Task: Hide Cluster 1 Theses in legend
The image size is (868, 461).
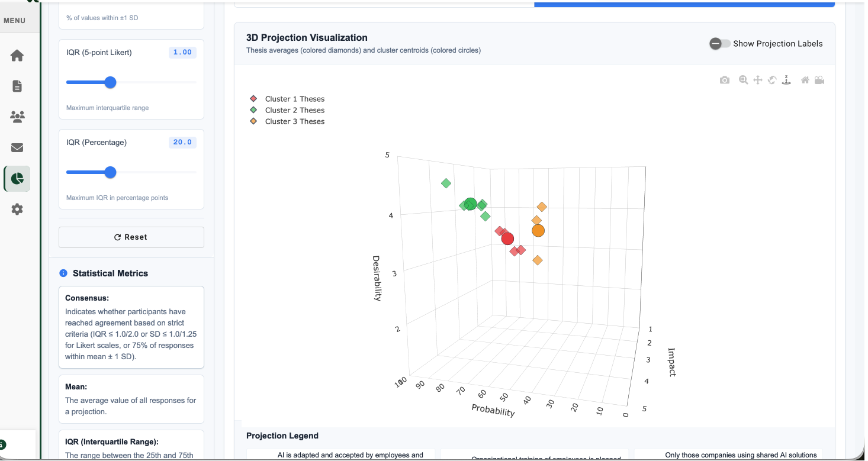Action: (294, 99)
